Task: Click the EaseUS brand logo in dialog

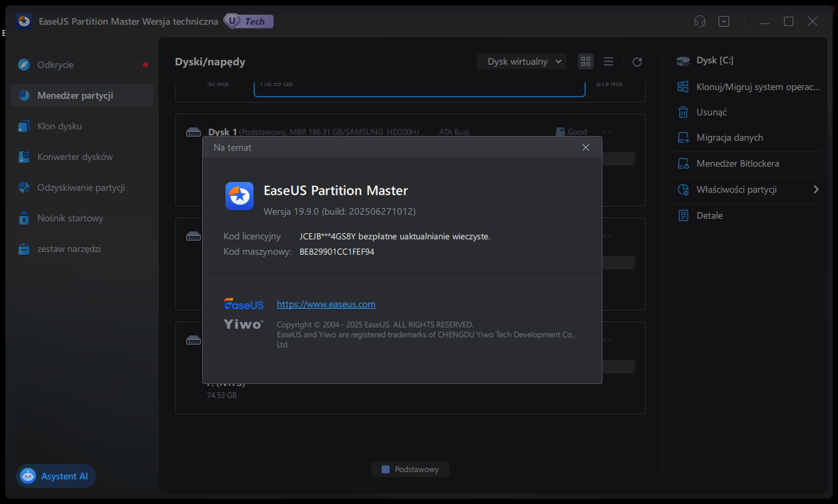Action: click(244, 305)
